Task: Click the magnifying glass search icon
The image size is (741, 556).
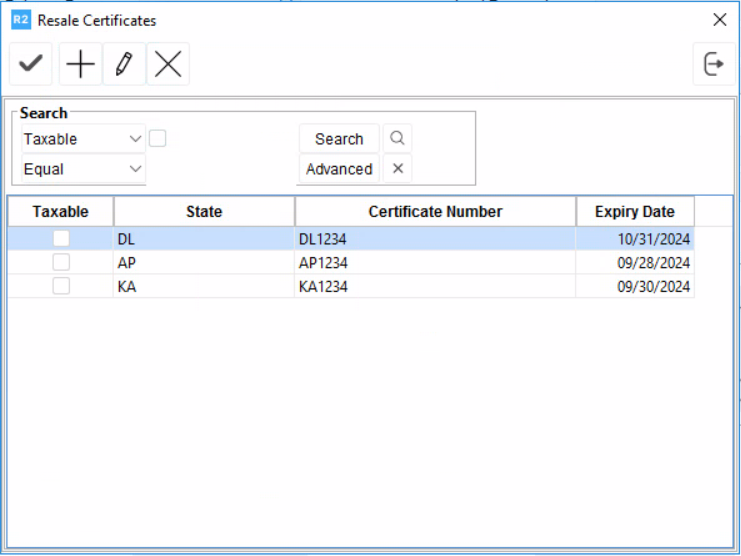Action: (397, 139)
